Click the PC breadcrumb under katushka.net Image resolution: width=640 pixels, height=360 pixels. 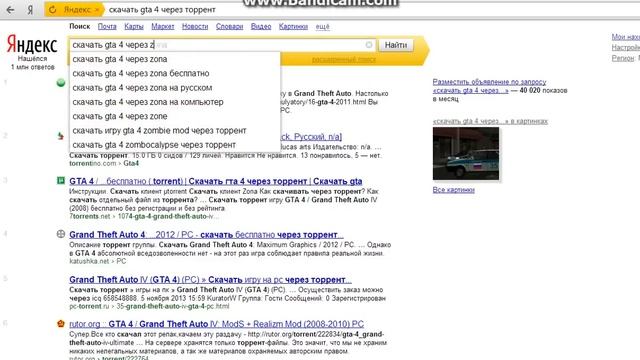pos(121,261)
